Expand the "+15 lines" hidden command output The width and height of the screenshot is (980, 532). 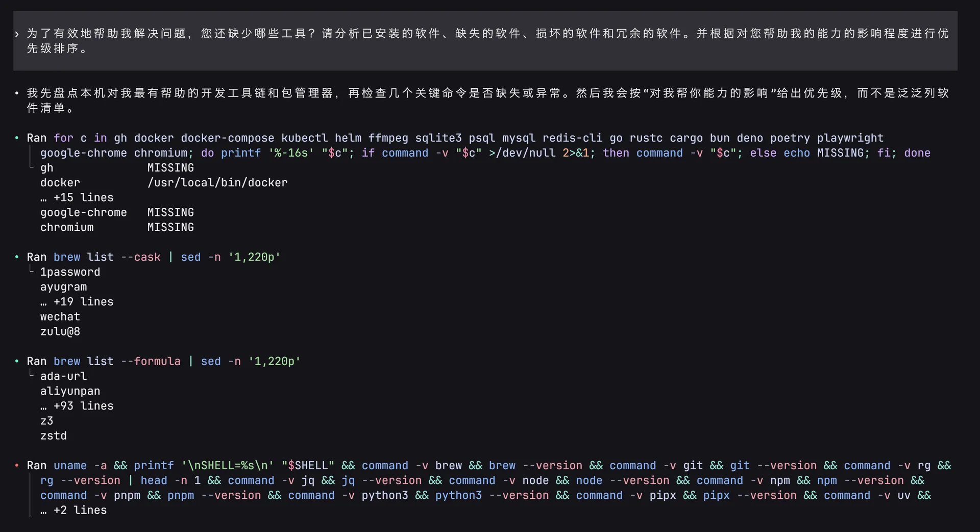(77, 198)
